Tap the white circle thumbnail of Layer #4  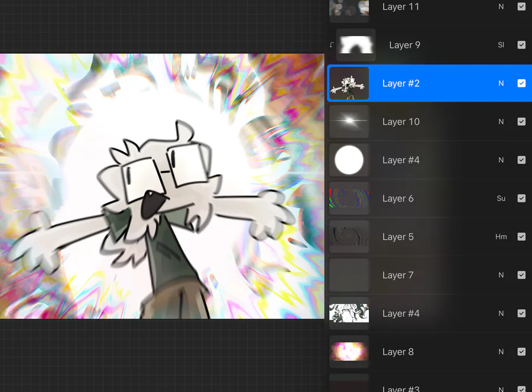(x=349, y=160)
